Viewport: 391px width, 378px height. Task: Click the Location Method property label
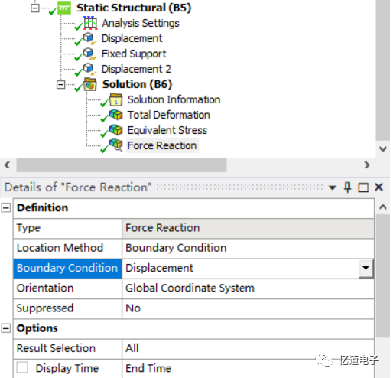click(60, 248)
